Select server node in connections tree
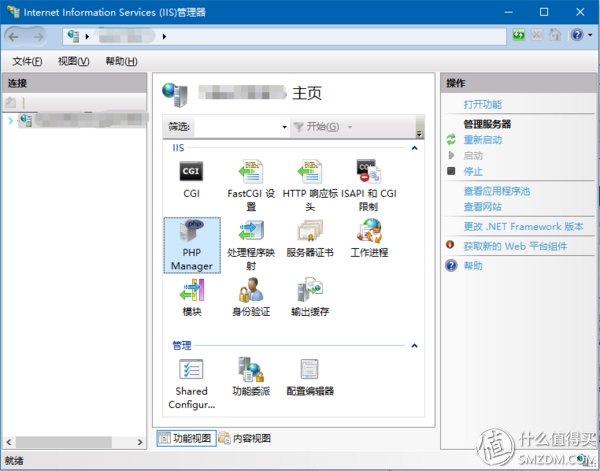 pos(83,121)
